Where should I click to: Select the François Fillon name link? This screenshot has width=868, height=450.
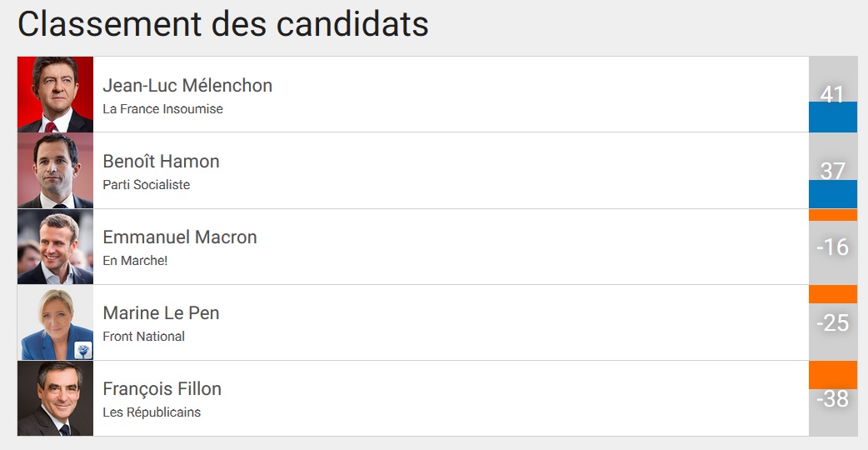click(x=162, y=389)
